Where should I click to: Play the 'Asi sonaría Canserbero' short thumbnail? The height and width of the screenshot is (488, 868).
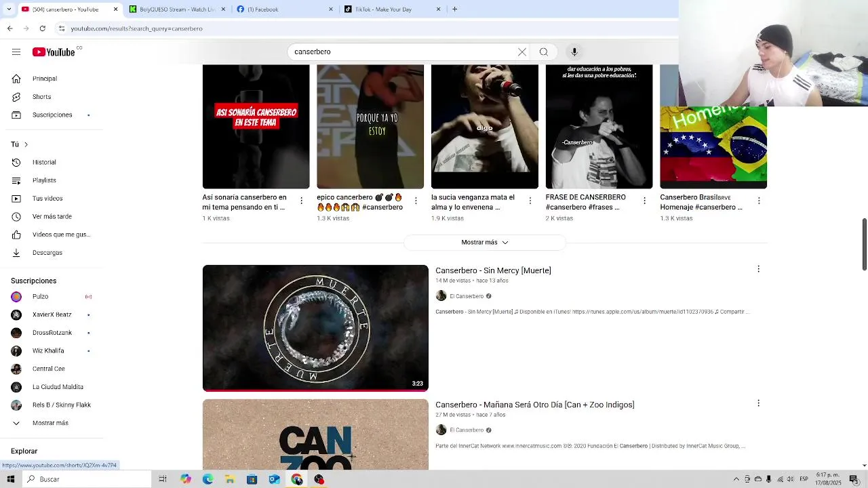pyautogui.click(x=256, y=127)
